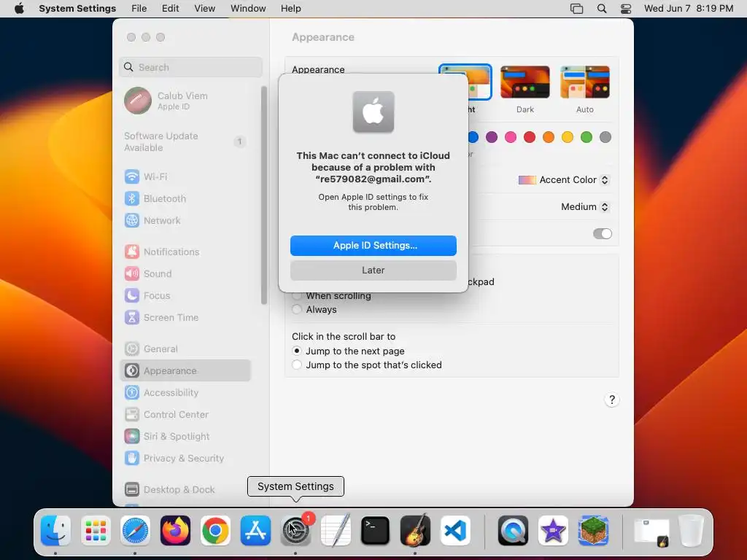Open Spotlight search in menu bar
The image size is (747, 560).
[x=602, y=9]
